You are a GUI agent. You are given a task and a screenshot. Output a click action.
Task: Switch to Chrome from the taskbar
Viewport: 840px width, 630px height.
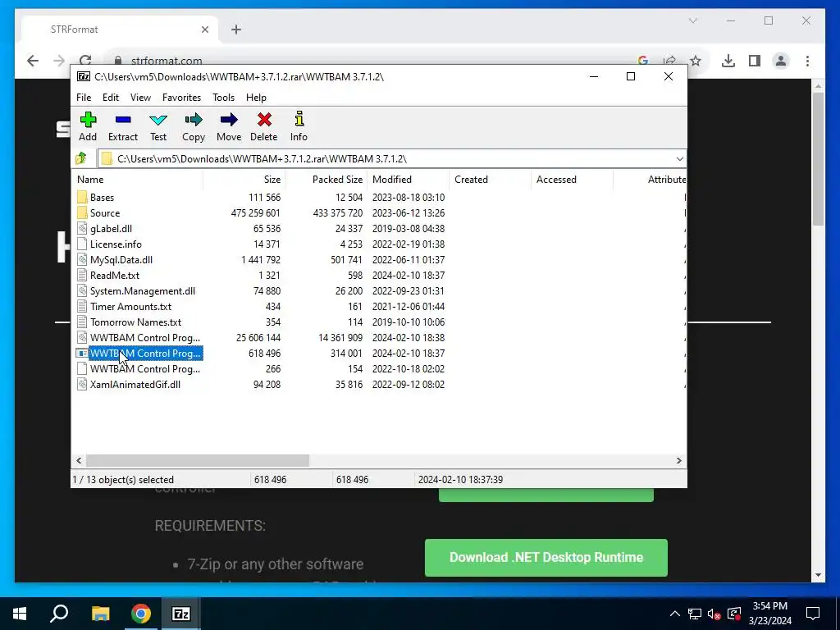pyautogui.click(x=141, y=614)
